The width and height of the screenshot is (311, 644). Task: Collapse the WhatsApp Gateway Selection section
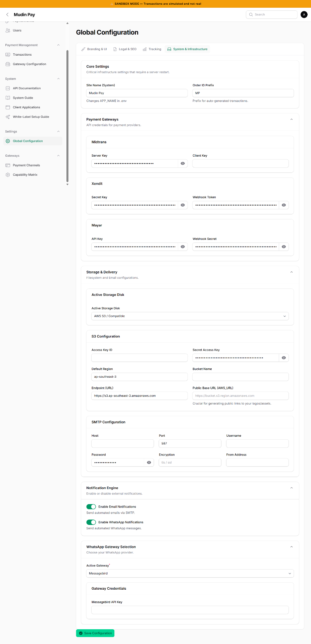(x=291, y=547)
